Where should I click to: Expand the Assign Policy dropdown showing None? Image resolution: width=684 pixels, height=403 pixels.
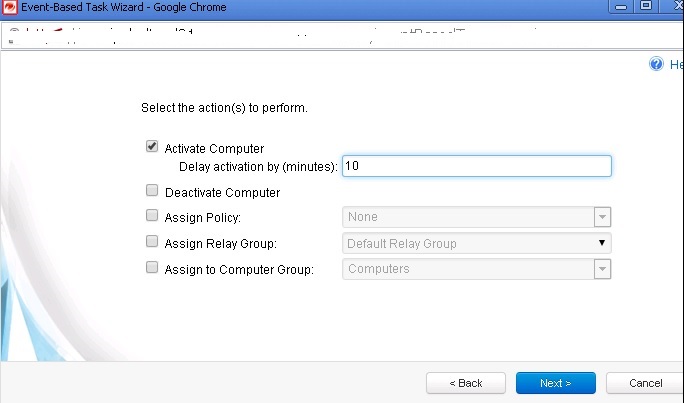coord(601,217)
